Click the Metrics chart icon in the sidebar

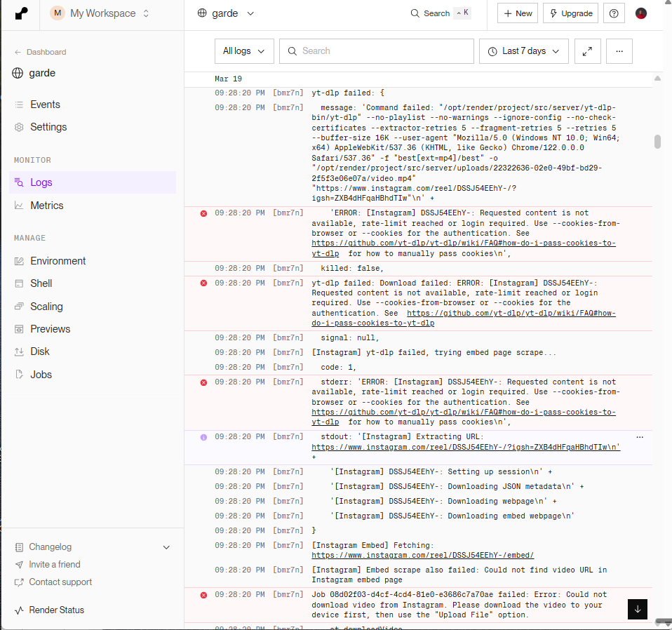[20, 205]
